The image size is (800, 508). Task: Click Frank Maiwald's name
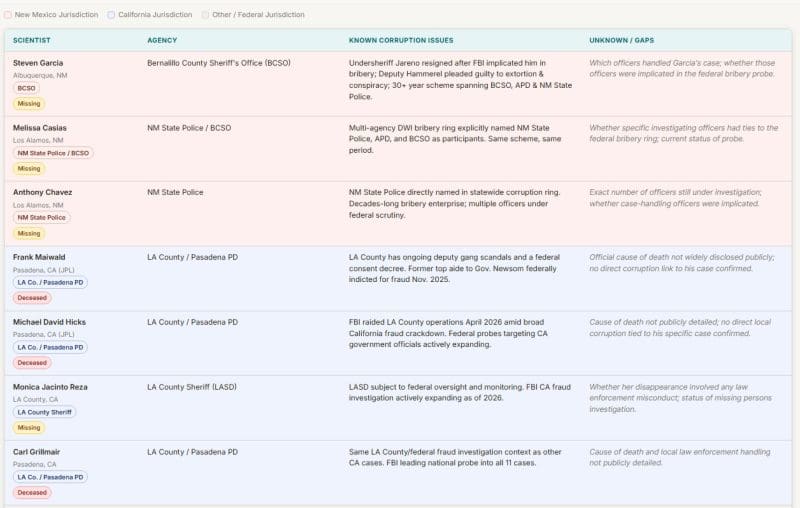point(39,257)
